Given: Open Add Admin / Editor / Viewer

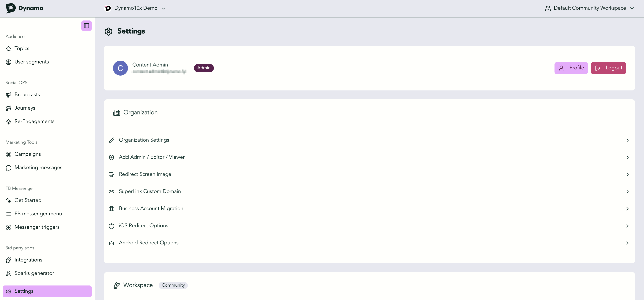Looking at the screenshot, I should (x=369, y=157).
